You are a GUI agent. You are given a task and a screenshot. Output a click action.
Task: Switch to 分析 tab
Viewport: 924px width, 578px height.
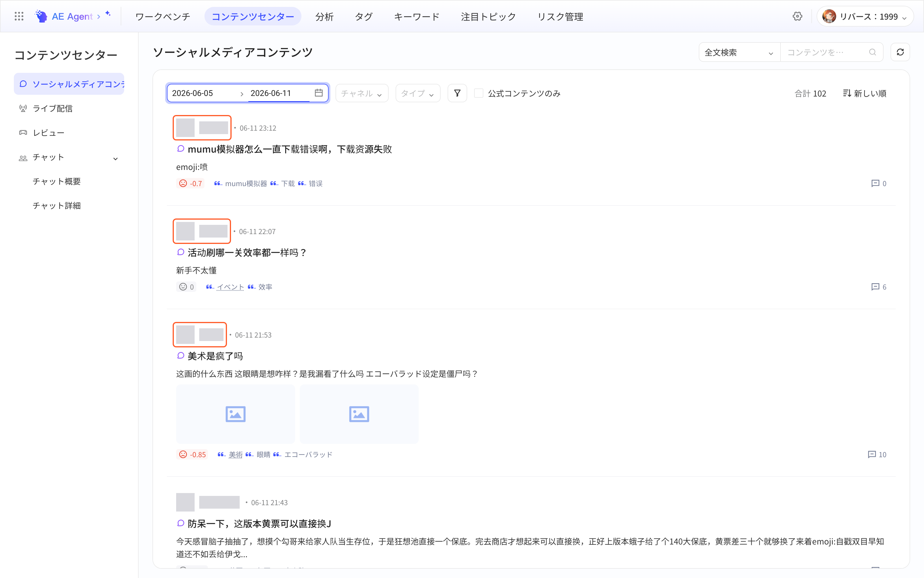pos(325,16)
